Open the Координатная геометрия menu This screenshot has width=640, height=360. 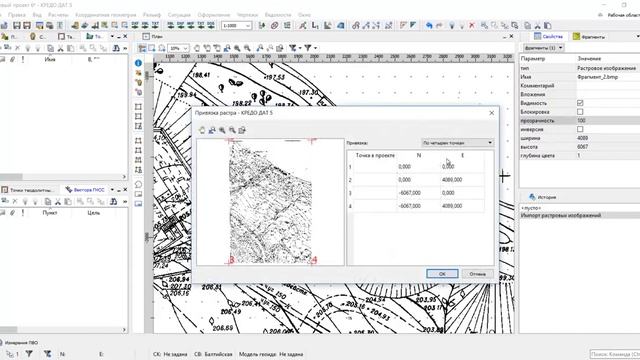coord(105,15)
